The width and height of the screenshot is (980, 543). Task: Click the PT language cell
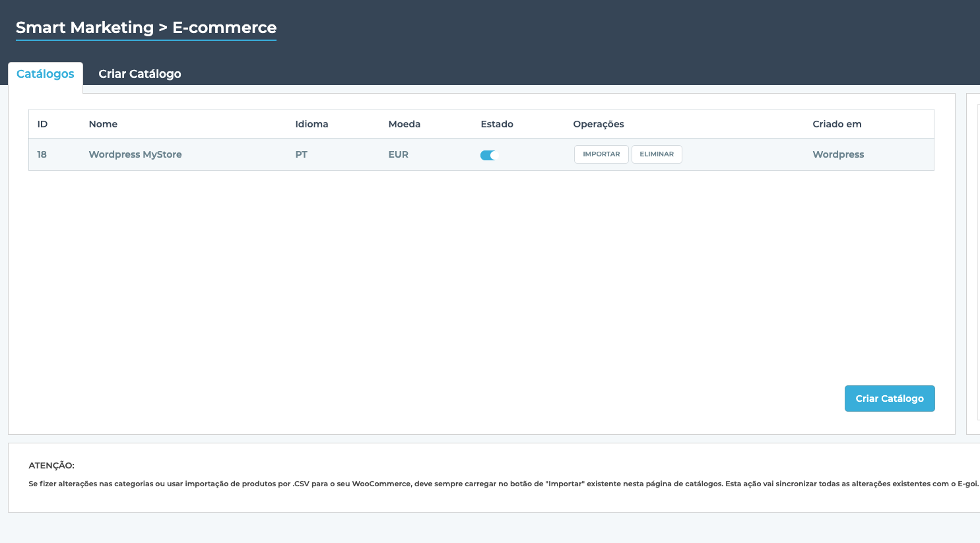[302, 154]
